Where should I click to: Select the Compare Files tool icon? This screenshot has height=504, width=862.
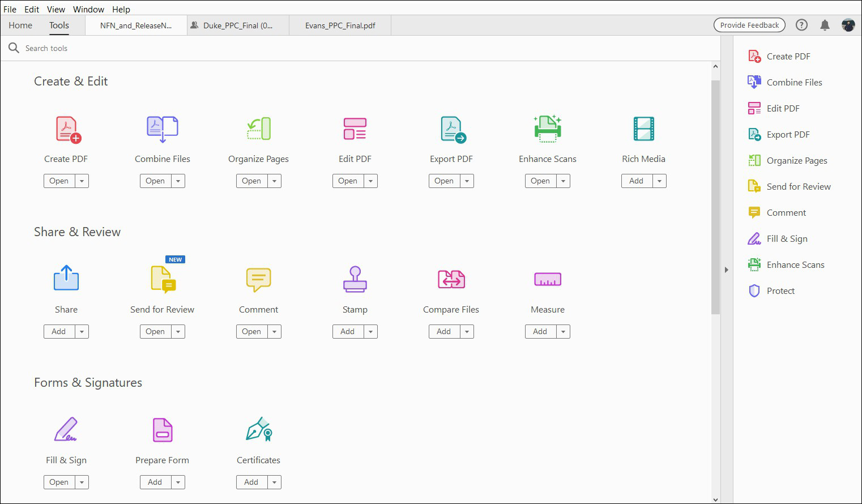point(451,279)
